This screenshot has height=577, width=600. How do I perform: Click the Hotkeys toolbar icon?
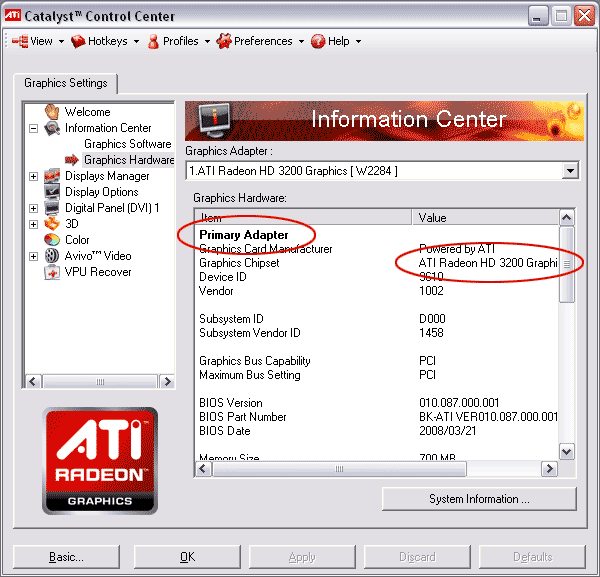78,41
